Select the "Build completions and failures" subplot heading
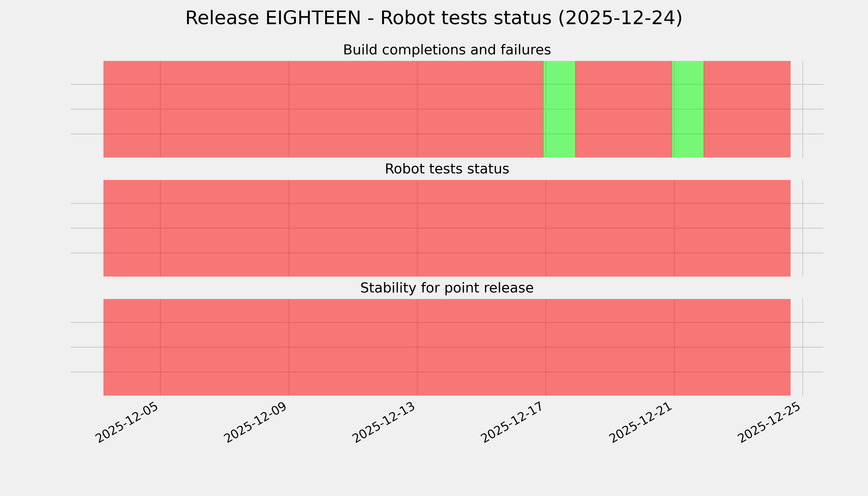The width and height of the screenshot is (868, 496). pyautogui.click(x=447, y=50)
